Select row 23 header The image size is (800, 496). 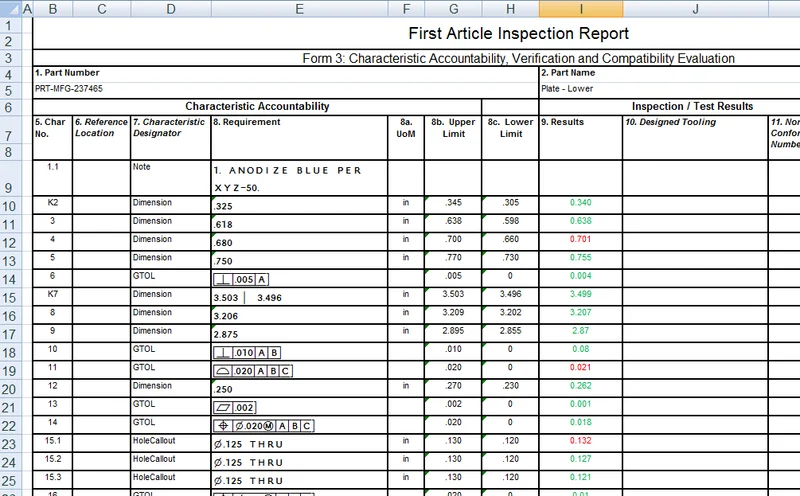pos(9,444)
